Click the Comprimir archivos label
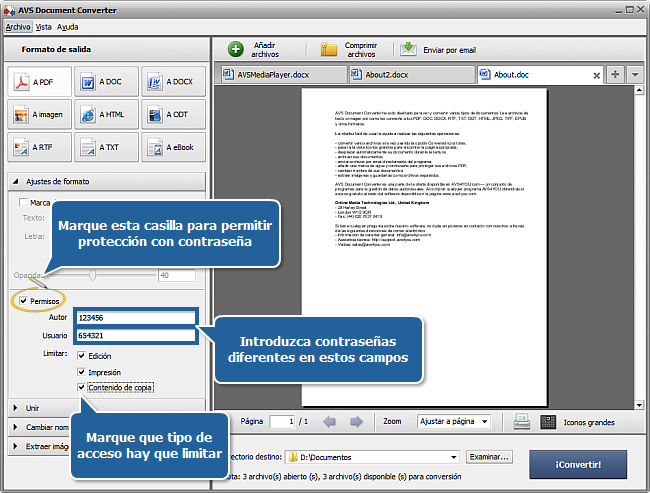Screen dimensions: 650x493 coord(361,50)
